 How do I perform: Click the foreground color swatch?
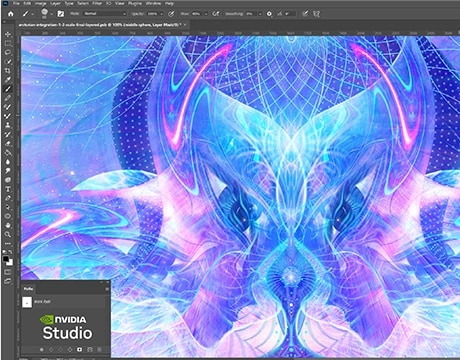(6, 259)
